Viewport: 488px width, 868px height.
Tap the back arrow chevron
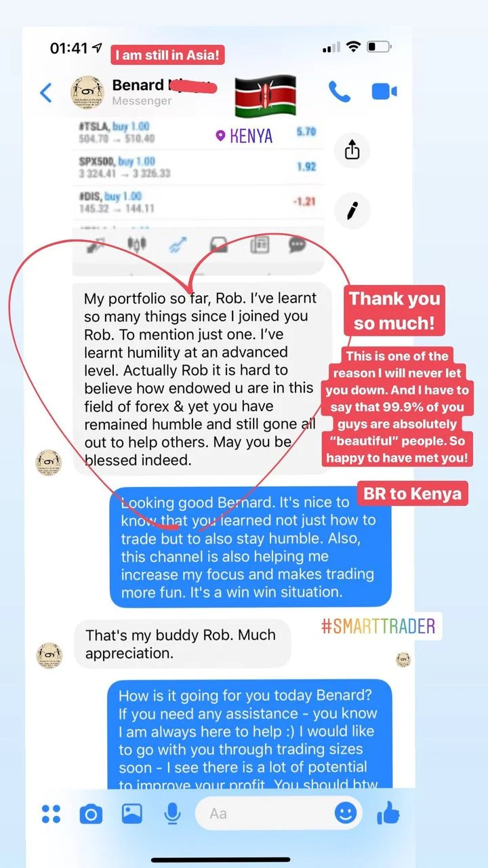46,92
